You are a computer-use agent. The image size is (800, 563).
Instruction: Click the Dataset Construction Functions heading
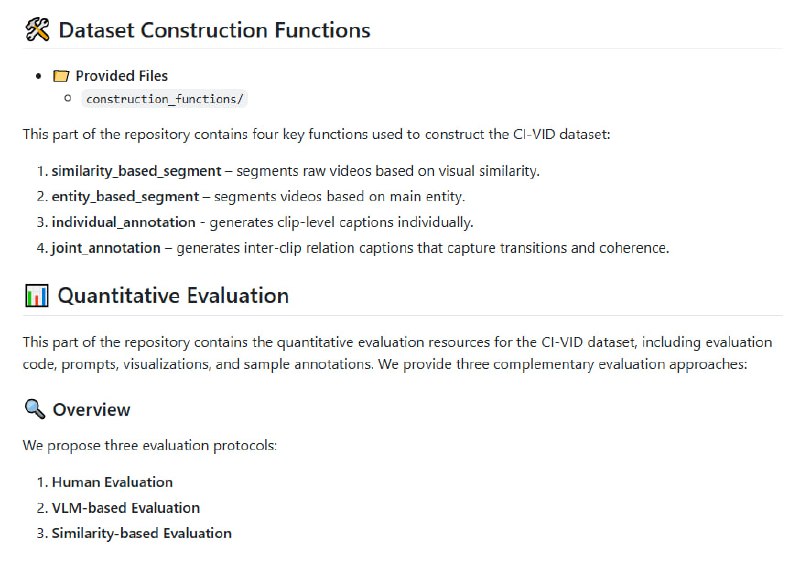click(x=214, y=30)
